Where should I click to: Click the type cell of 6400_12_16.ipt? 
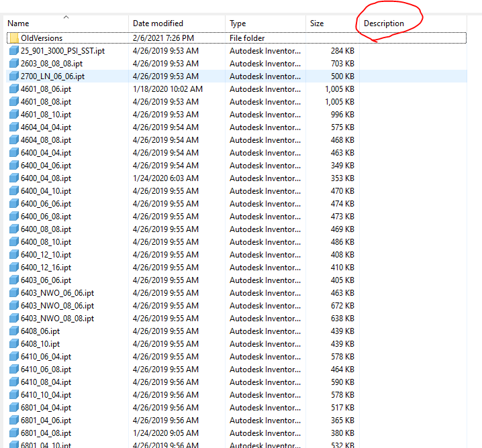point(265,268)
